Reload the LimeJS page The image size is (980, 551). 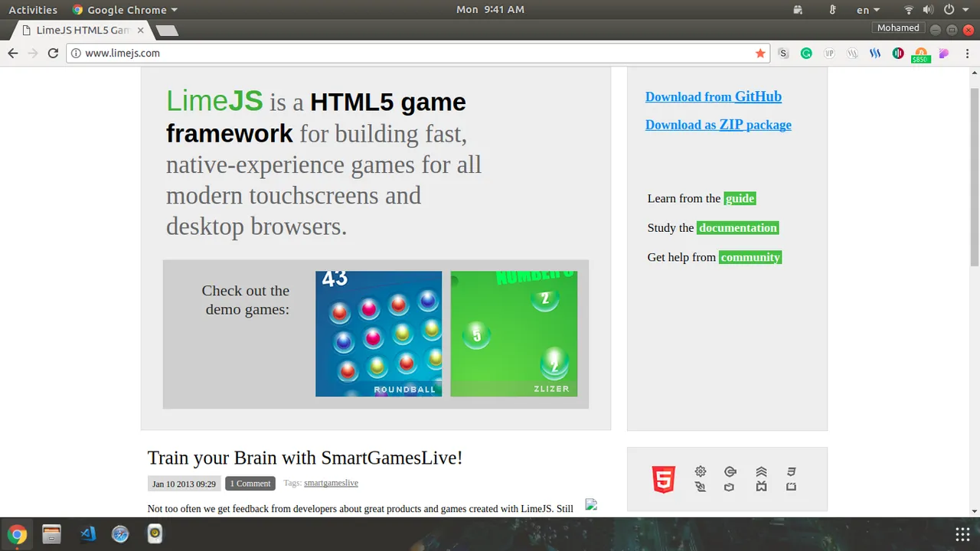[53, 53]
